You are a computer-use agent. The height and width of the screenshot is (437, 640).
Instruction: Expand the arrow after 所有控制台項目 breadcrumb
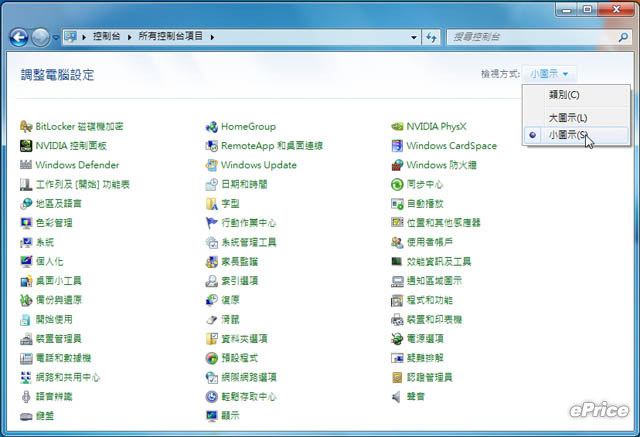(212, 37)
